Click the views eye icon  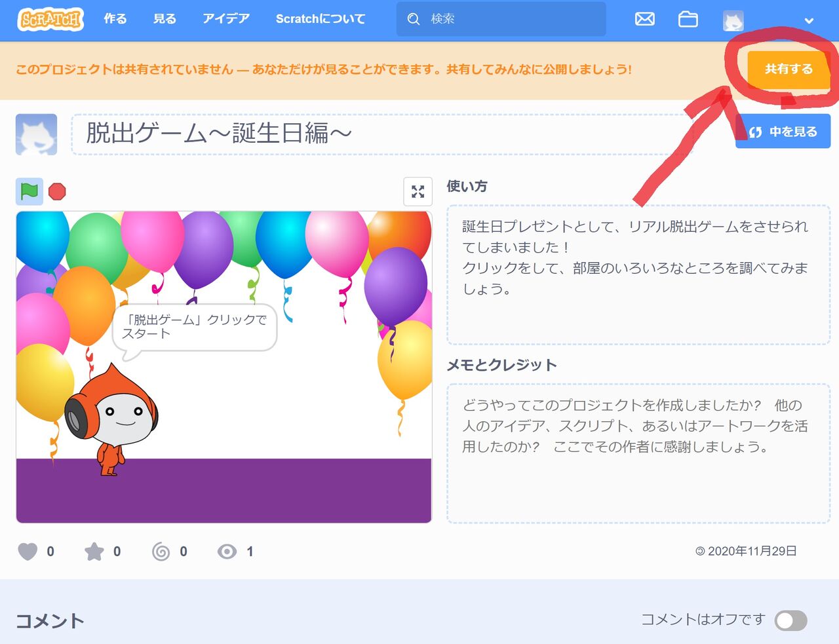(x=227, y=552)
